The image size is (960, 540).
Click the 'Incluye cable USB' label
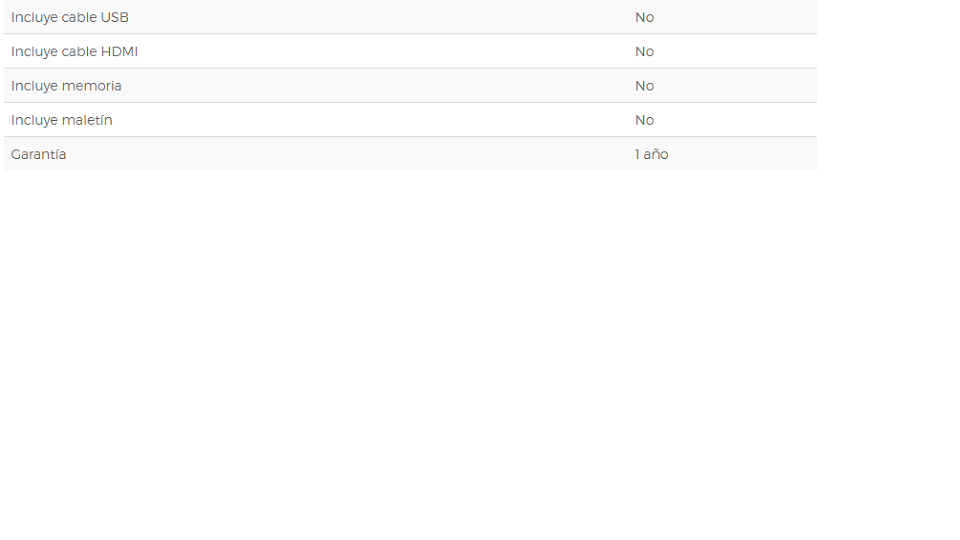[70, 17]
